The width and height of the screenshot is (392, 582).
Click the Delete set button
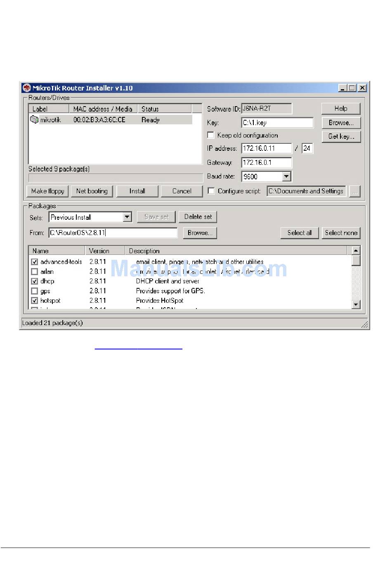(198, 217)
